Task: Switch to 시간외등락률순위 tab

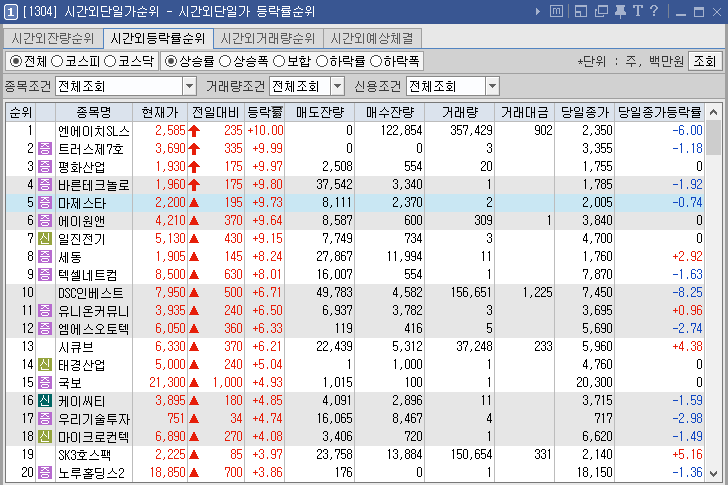Action: click(158, 38)
